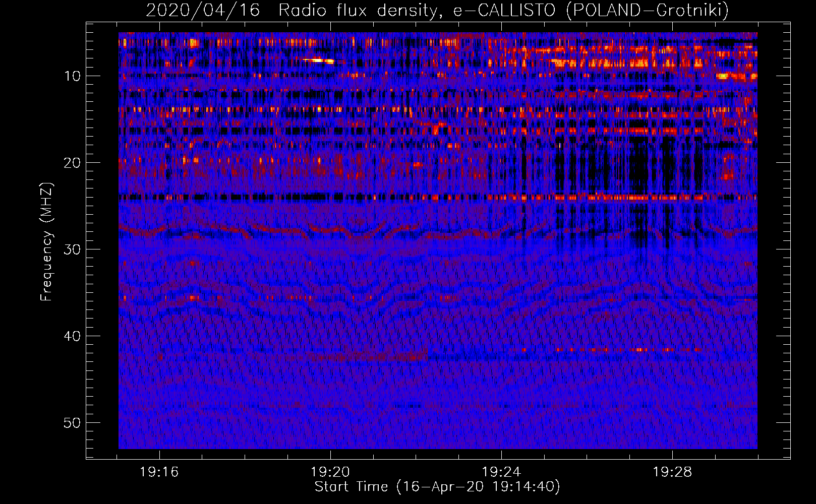Click the 'Frequency (MHZ)' axis label

(46, 242)
